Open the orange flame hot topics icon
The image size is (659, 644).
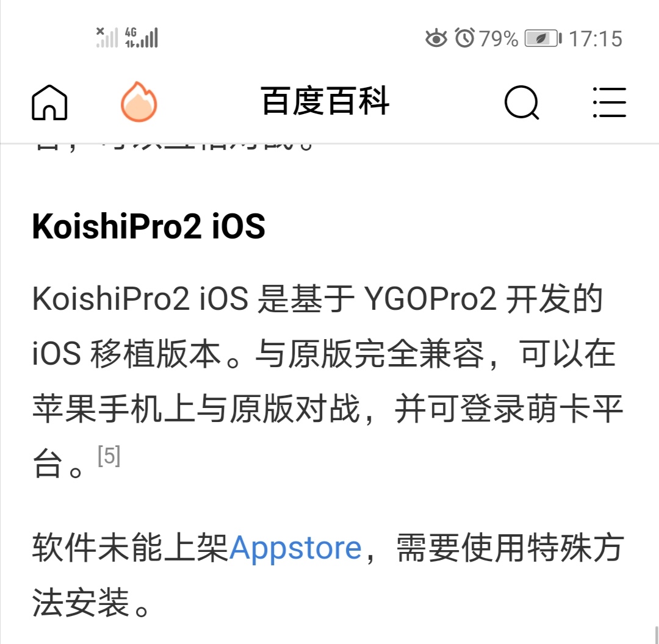[x=139, y=101]
